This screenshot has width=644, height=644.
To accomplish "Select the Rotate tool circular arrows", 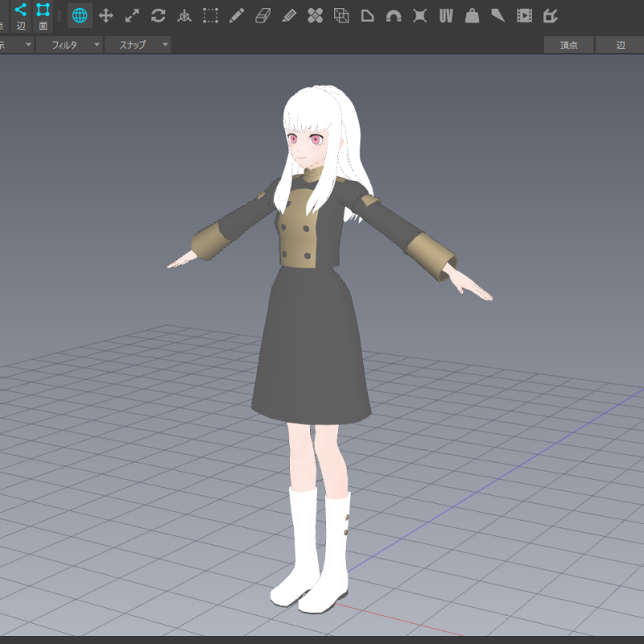I will [158, 16].
